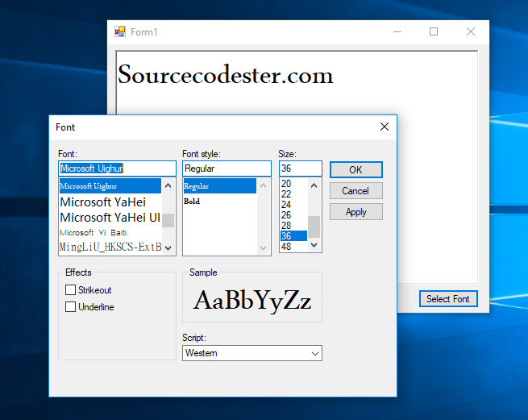Viewport: 528px width, 420px height.
Task: Click the size list scroll down arrow
Action: 314,245
